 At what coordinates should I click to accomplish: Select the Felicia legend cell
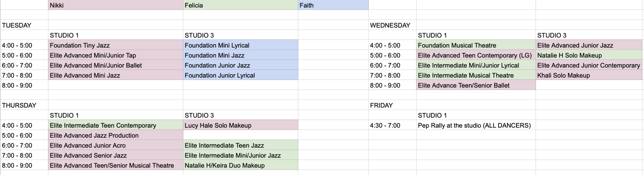[x=240, y=5]
